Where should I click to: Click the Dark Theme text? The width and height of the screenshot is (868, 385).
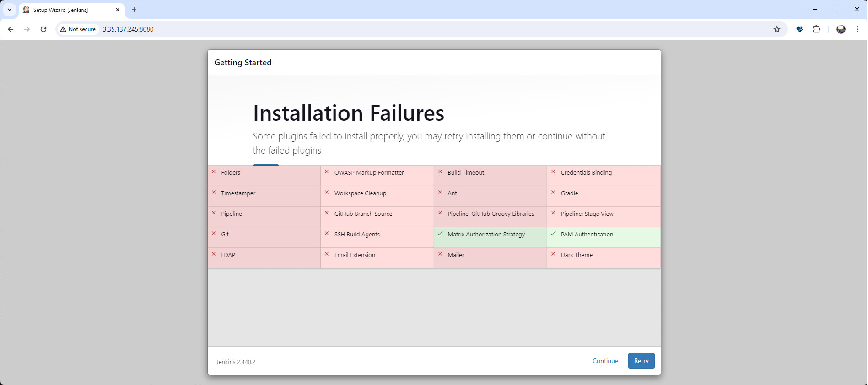pyautogui.click(x=577, y=255)
